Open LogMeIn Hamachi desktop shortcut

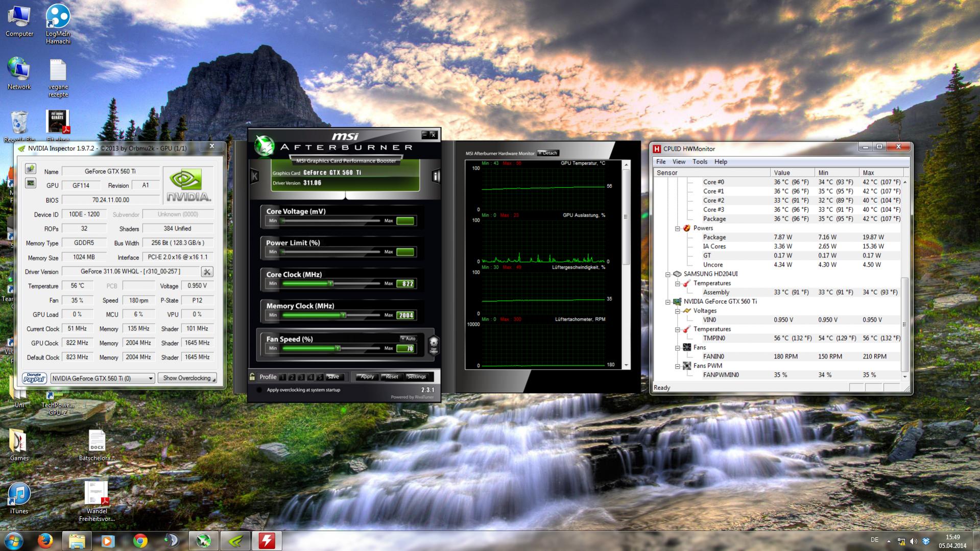click(58, 24)
